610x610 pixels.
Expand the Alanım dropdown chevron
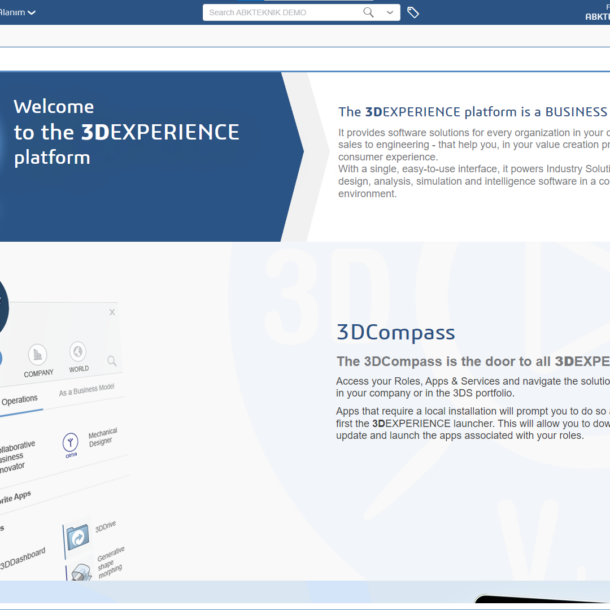(x=32, y=12)
